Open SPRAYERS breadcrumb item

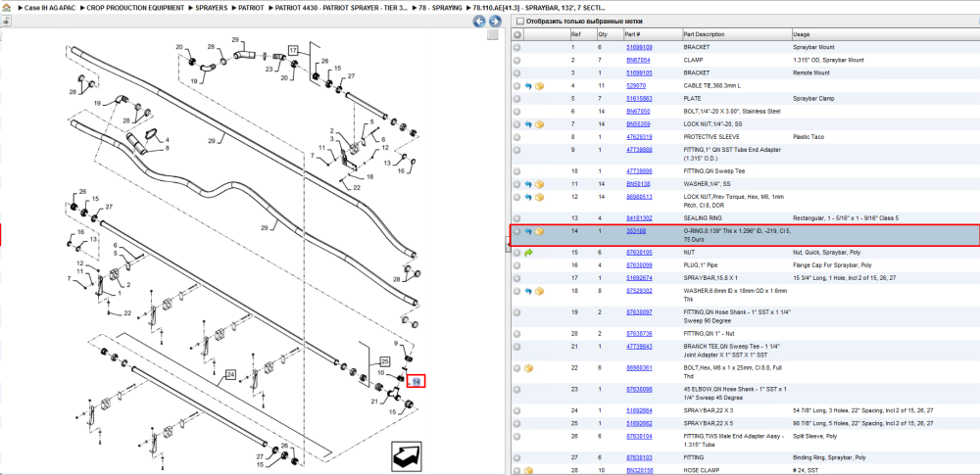click(212, 8)
